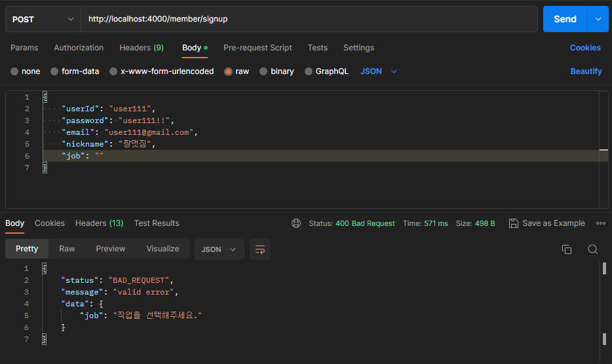Open the Send options dropdown arrow
The width and height of the screenshot is (612, 364).
coord(598,19)
